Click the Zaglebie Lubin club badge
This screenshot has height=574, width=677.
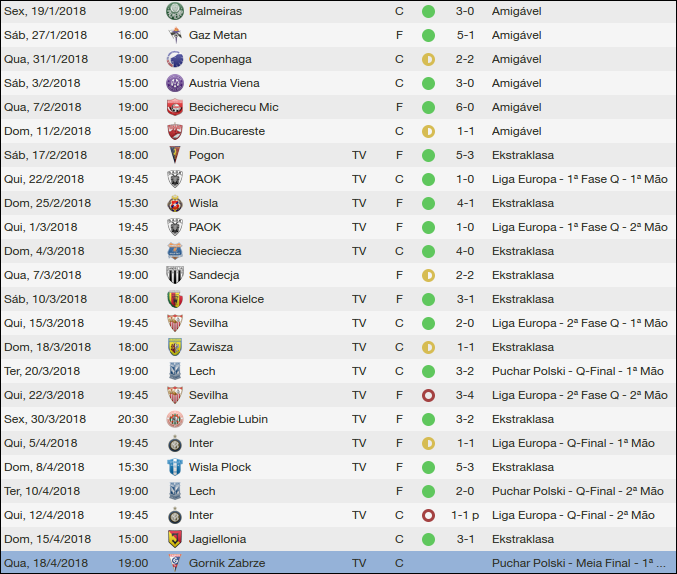pyautogui.click(x=175, y=419)
